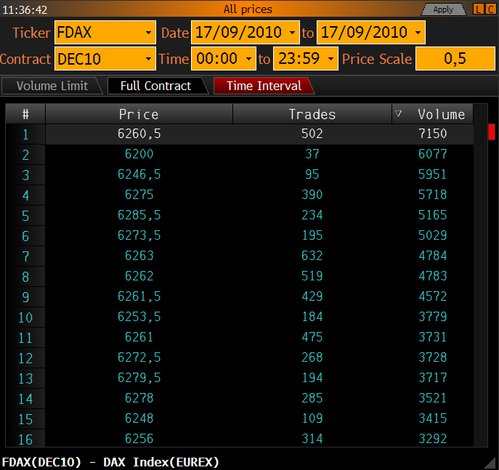Sort by the # column header

click(x=26, y=114)
